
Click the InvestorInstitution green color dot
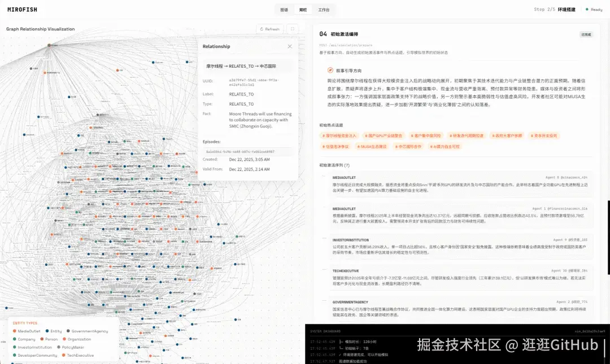coord(16,348)
